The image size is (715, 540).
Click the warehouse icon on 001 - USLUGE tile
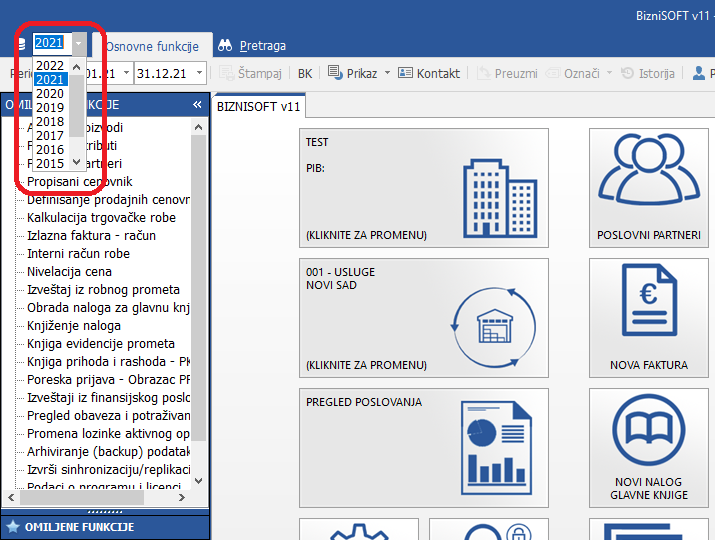pos(497,322)
